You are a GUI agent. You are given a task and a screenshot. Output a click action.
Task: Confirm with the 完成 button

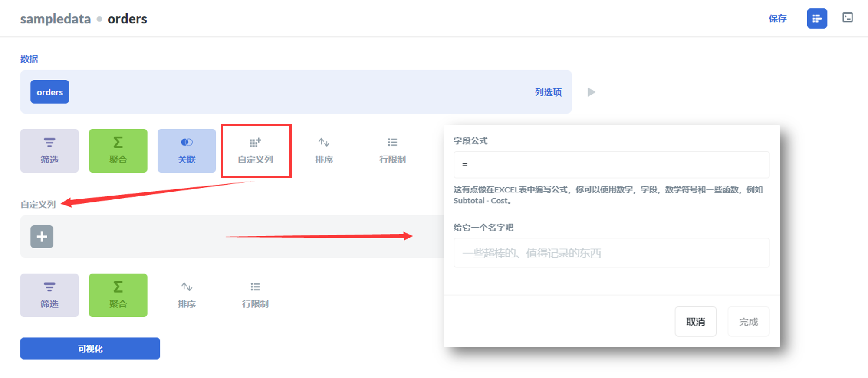pos(748,322)
